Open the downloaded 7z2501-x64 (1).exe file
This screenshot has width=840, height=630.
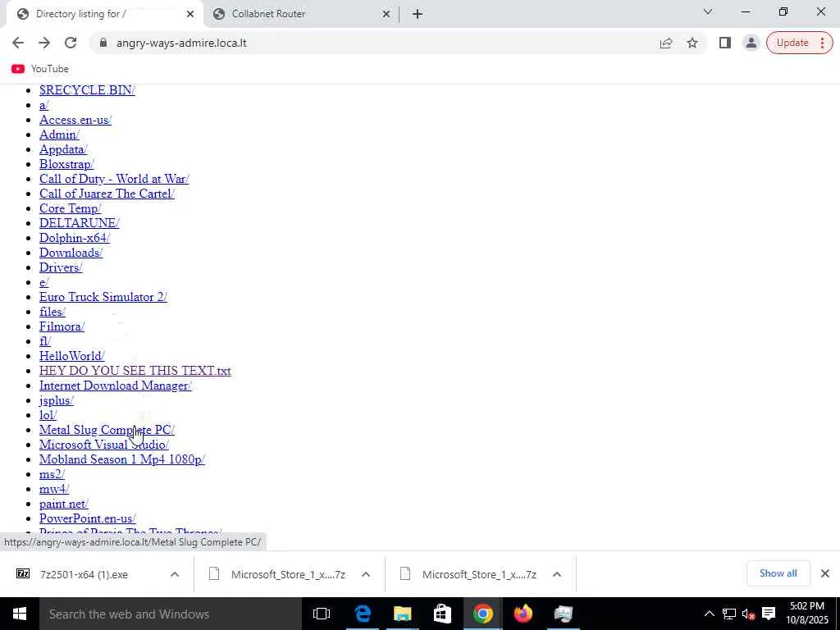tap(84, 574)
